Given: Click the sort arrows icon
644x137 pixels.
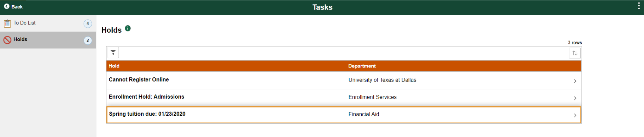Looking at the screenshot, I should [x=575, y=53].
